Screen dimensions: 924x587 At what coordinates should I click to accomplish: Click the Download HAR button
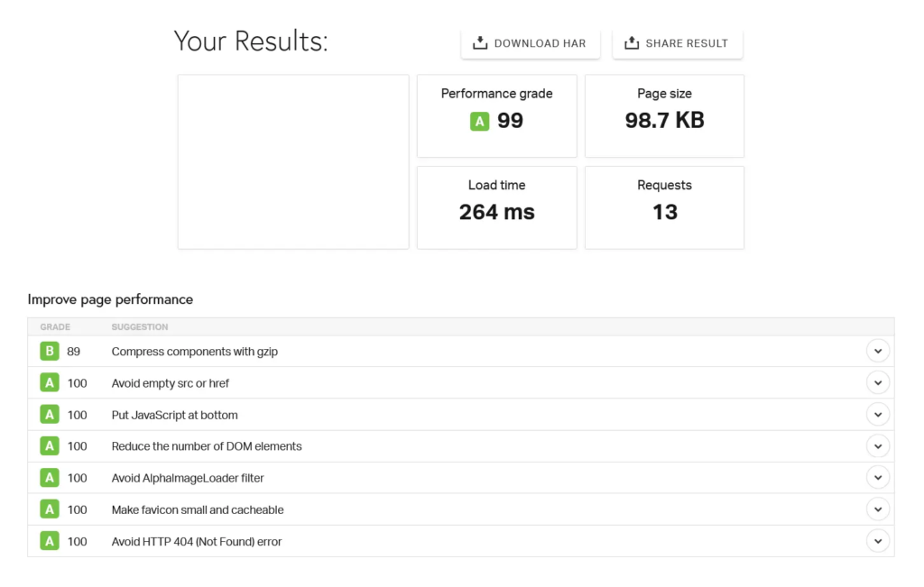coord(530,43)
